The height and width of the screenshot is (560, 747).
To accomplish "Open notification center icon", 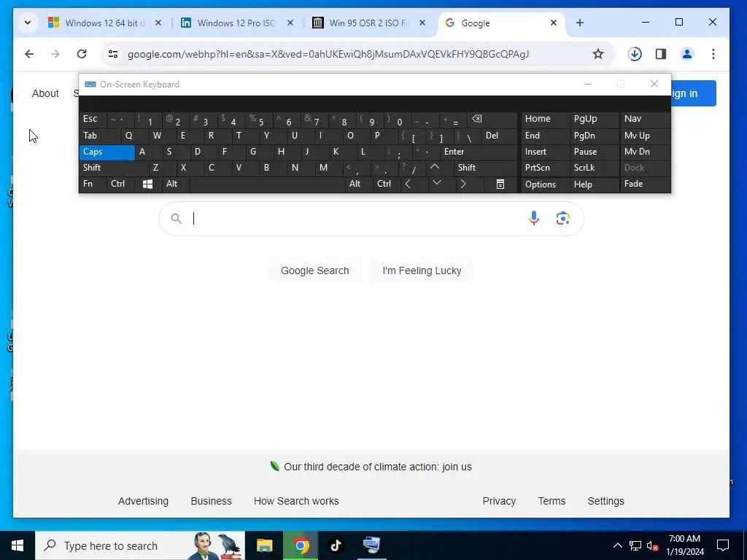I will point(723,545).
